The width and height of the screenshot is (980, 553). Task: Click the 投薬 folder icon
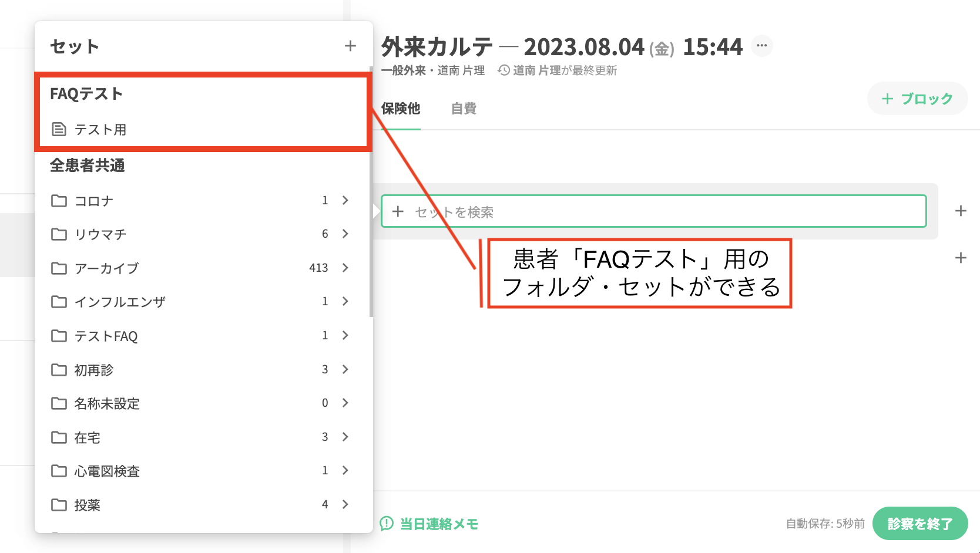(x=59, y=505)
